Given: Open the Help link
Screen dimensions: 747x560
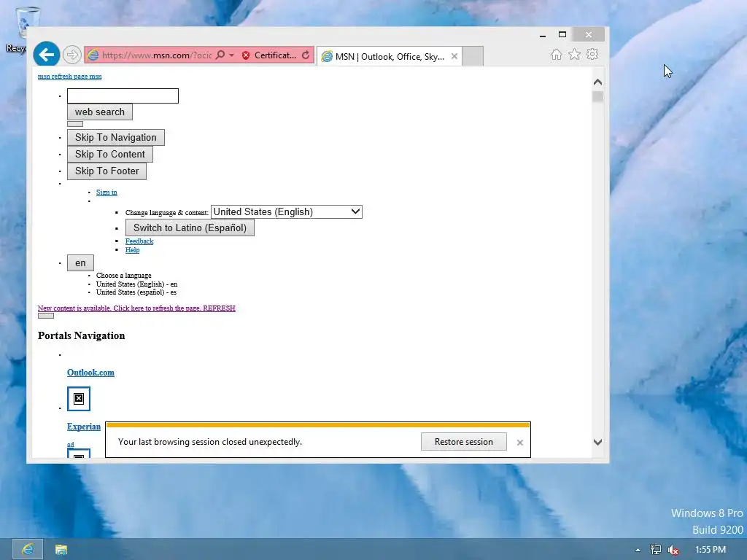Looking at the screenshot, I should [133, 250].
